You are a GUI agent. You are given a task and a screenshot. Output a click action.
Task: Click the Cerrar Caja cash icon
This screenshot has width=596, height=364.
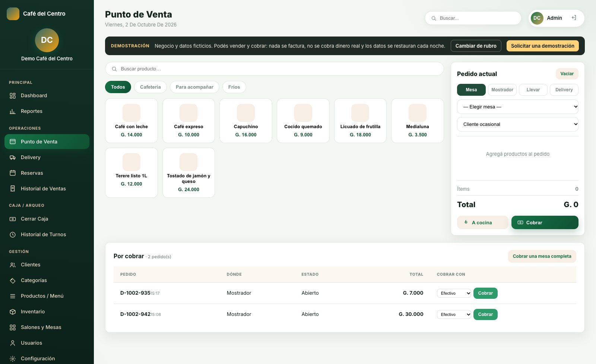(x=13, y=219)
